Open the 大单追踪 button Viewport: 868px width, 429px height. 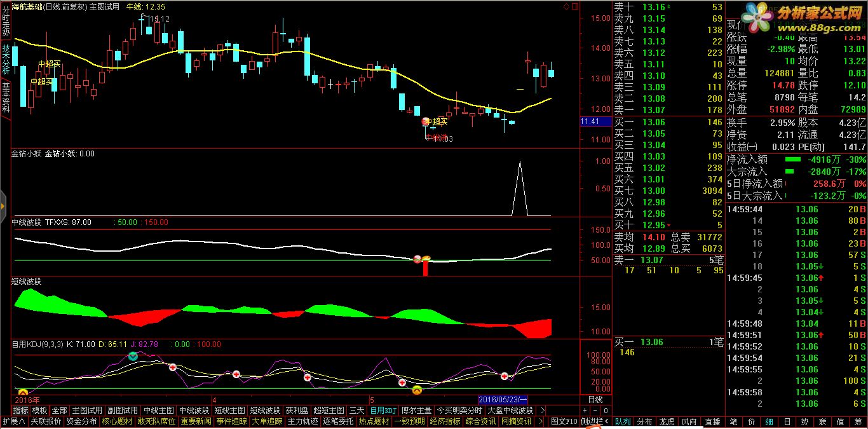pos(267,421)
